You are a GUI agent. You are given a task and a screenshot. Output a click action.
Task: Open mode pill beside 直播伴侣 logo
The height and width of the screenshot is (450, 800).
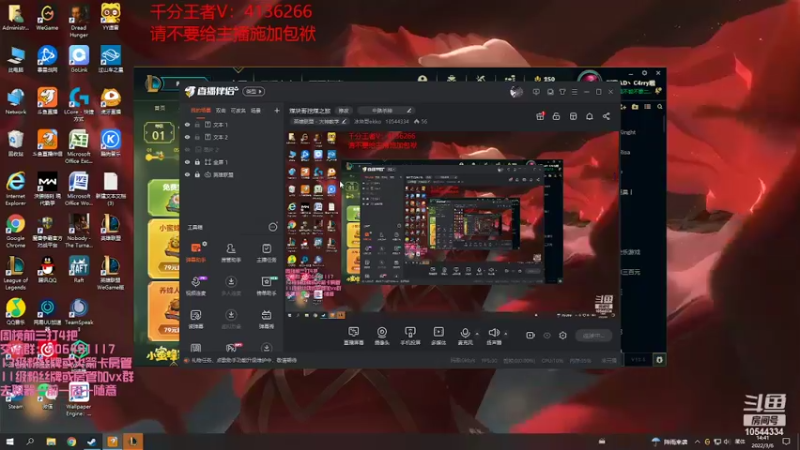254,91
